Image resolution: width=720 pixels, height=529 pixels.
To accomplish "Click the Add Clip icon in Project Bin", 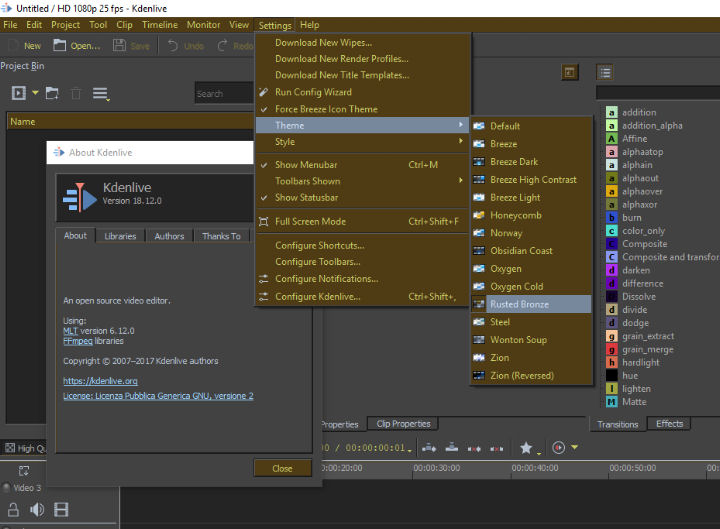I will click(19, 93).
